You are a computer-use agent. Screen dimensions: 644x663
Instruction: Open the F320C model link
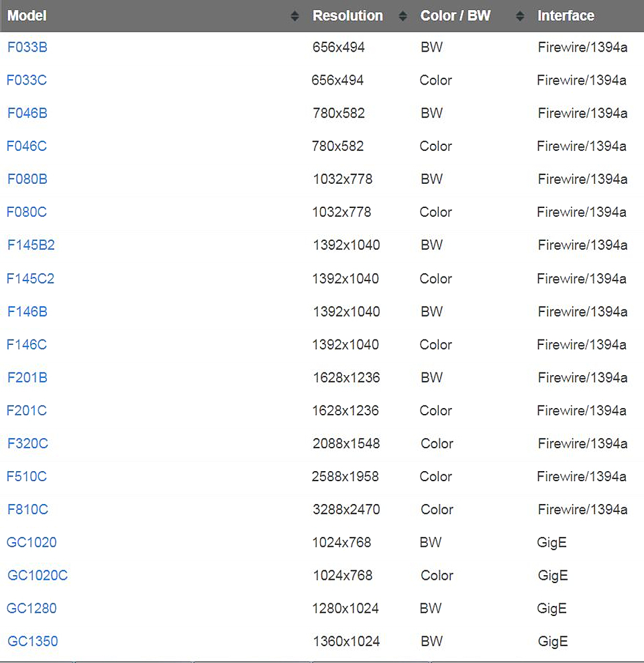(x=28, y=444)
